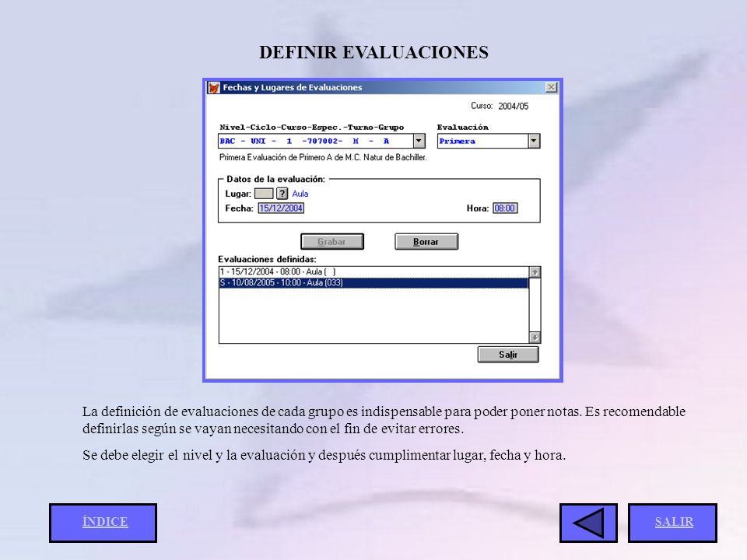Viewport: 747px width, 560px height.
Task: Close the Fechas y Lugares de Evaluaciones dialog
Action: coord(551,87)
